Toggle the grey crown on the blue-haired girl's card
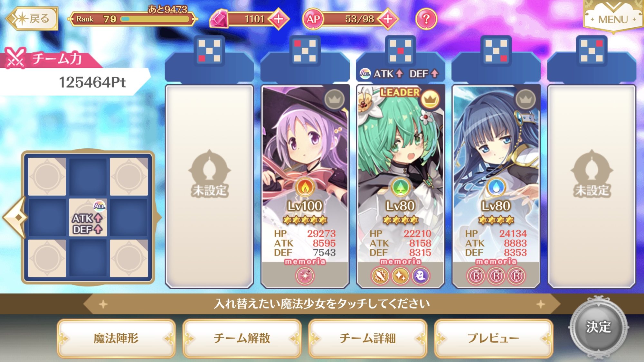The image size is (644, 362). tap(526, 99)
